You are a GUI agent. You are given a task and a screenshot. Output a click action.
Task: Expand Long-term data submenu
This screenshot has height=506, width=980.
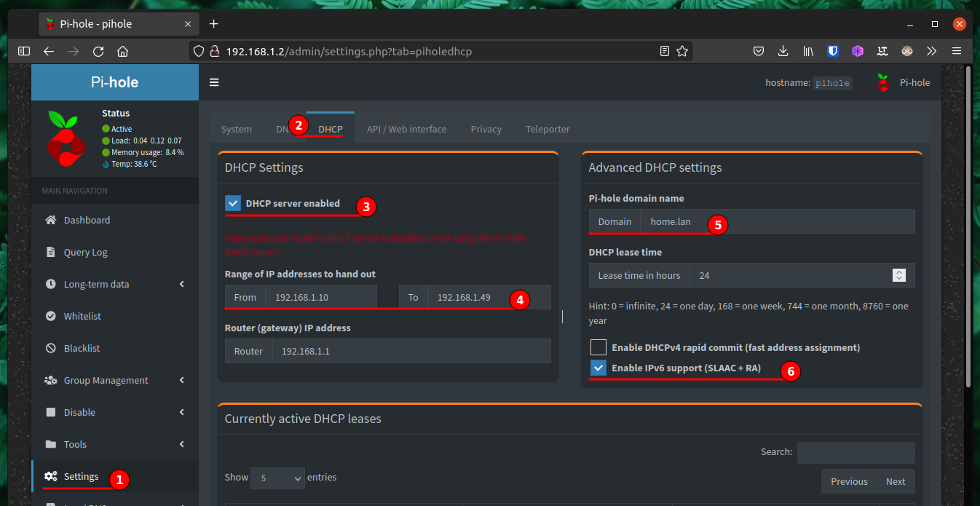point(182,284)
